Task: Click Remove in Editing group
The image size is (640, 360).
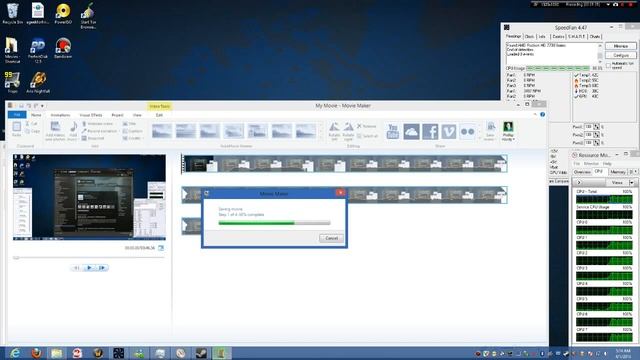Action: 367,126
